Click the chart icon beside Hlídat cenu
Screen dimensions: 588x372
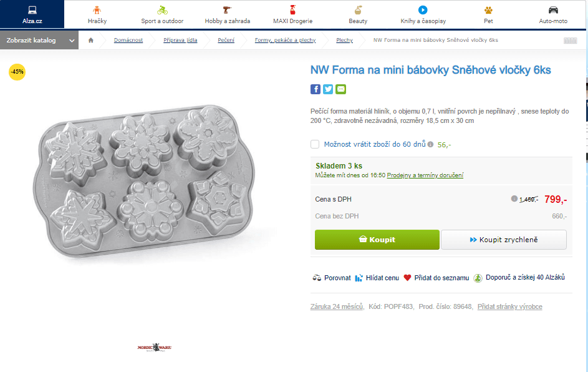pyautogui.click(x=359, y=277)
